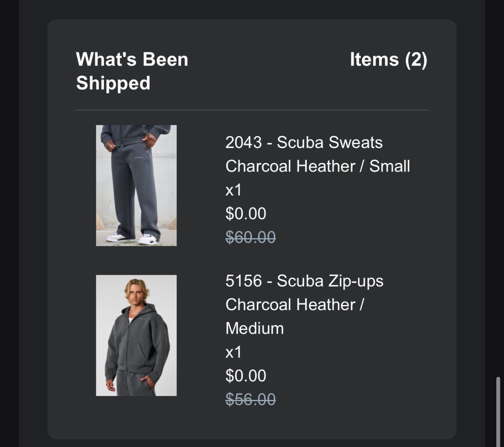Open the Scuba Sweats product thumbnail
This screenshot has height=447, width=504.
tap(136, 185)
